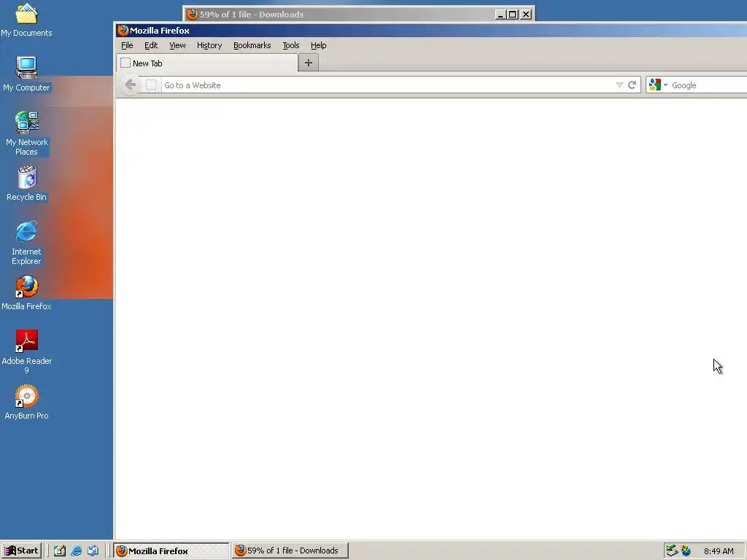Open the Edit menu
Screen dimensions: 747x560
pos(151,45)
